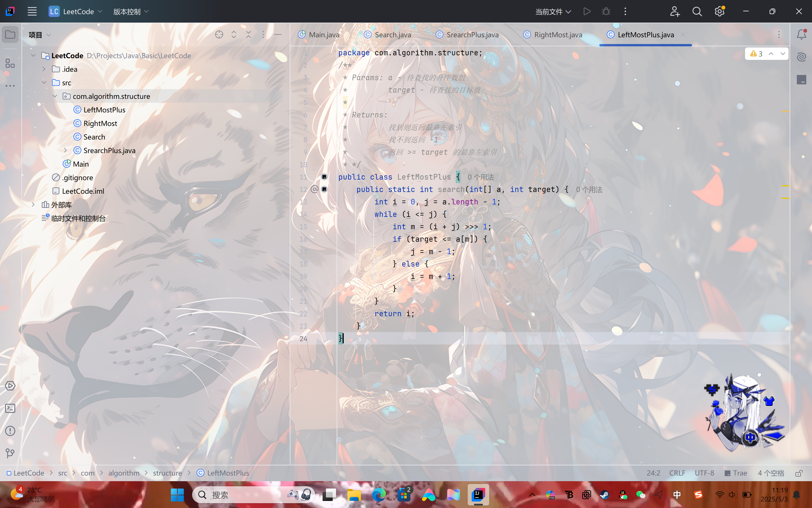Open Code With Me user icon
This screenshot has height=508, width=812.
(674, 11)
